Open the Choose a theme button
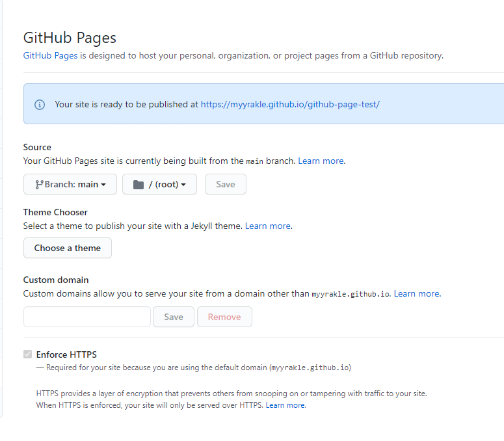Image resolution: width=504 pixels, height=441 pixels. (x=68, y=248)
